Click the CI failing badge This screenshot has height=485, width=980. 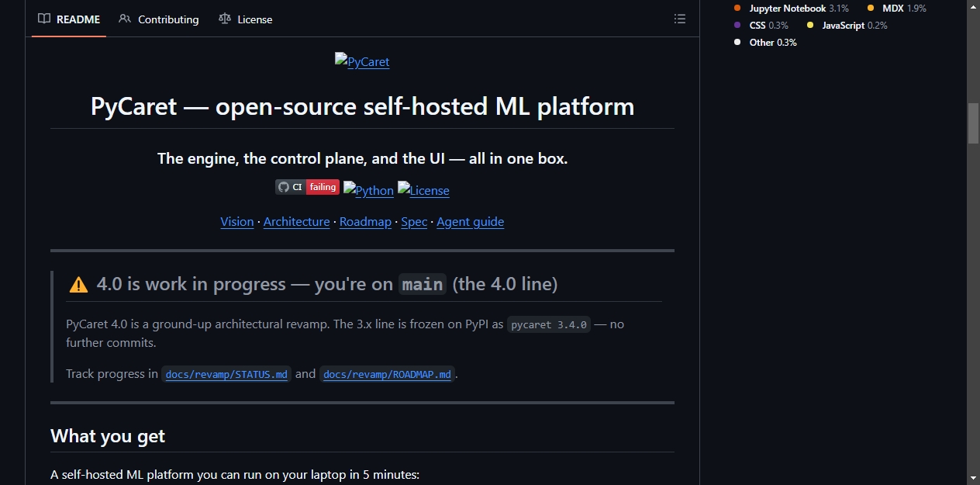[307, 187]
